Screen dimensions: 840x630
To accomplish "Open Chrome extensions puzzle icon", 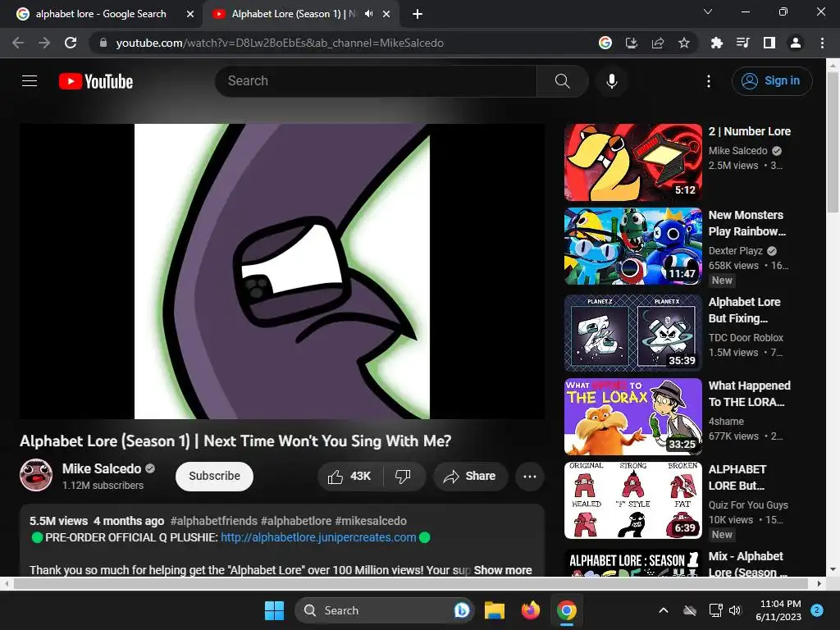I will point(716,43).
